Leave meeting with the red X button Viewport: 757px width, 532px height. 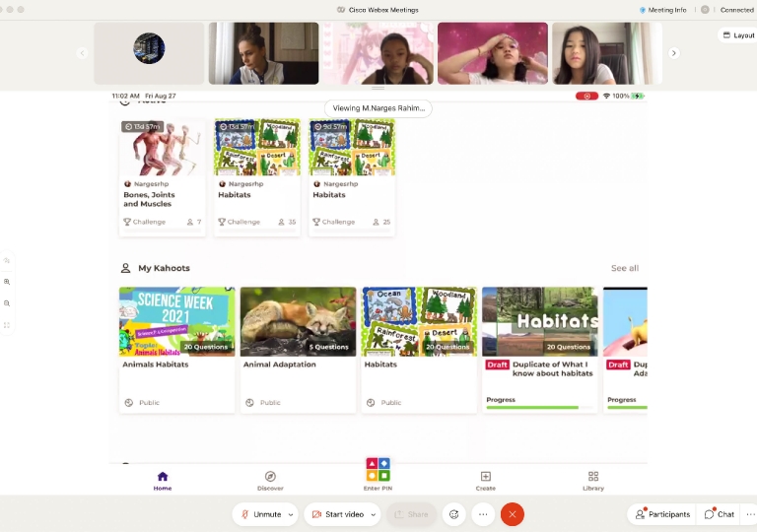pyautogui.click(x=513, y=514)
